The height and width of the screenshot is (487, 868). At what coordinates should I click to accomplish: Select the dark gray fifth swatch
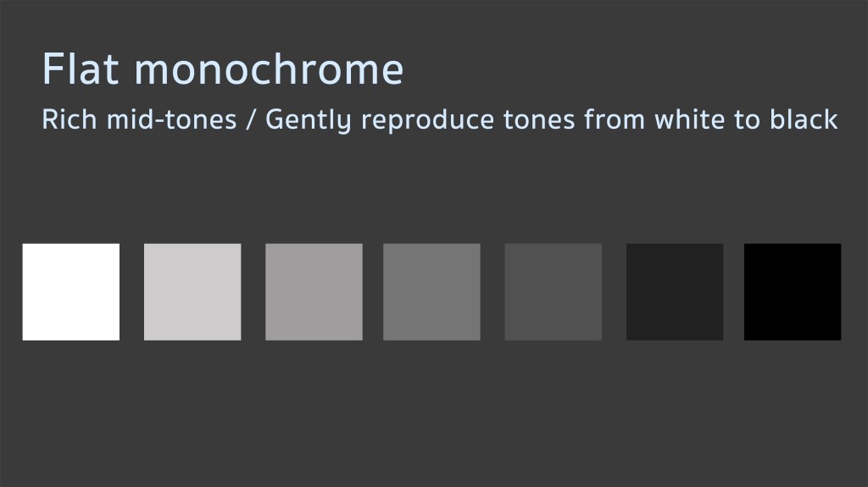coord(553,292)
